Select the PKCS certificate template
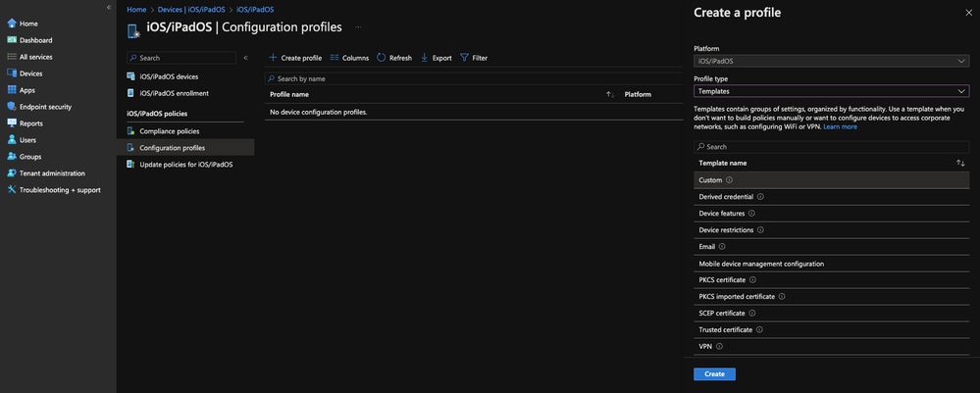The height and width of the screenshot is (393, 980). [831, 280]
